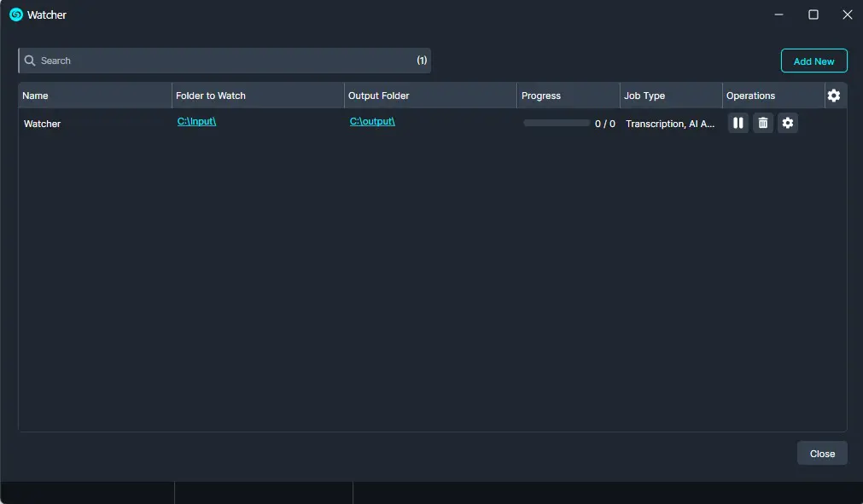Sort by Job Type column header
The width and height of the screenshot is (863, 504).
(671, 96)
